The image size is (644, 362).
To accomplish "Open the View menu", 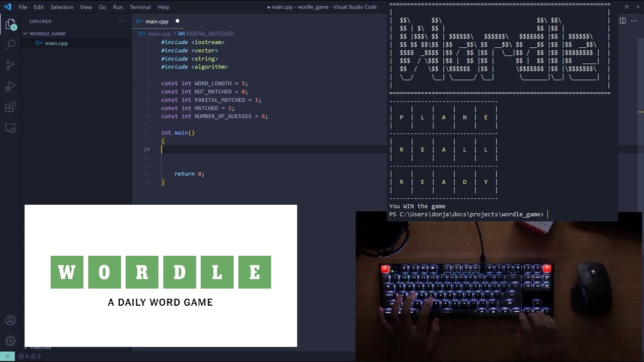I will [x=86, y=7].
